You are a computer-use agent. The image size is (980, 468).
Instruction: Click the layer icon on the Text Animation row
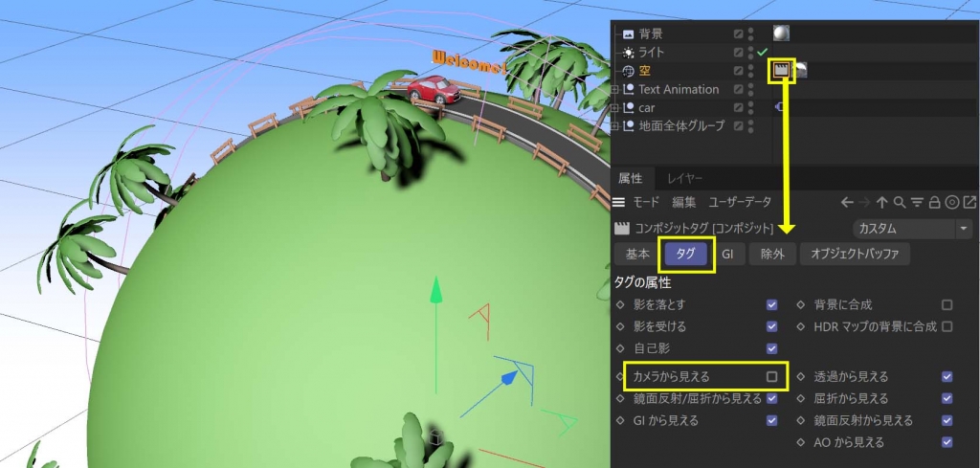point(739,89)
